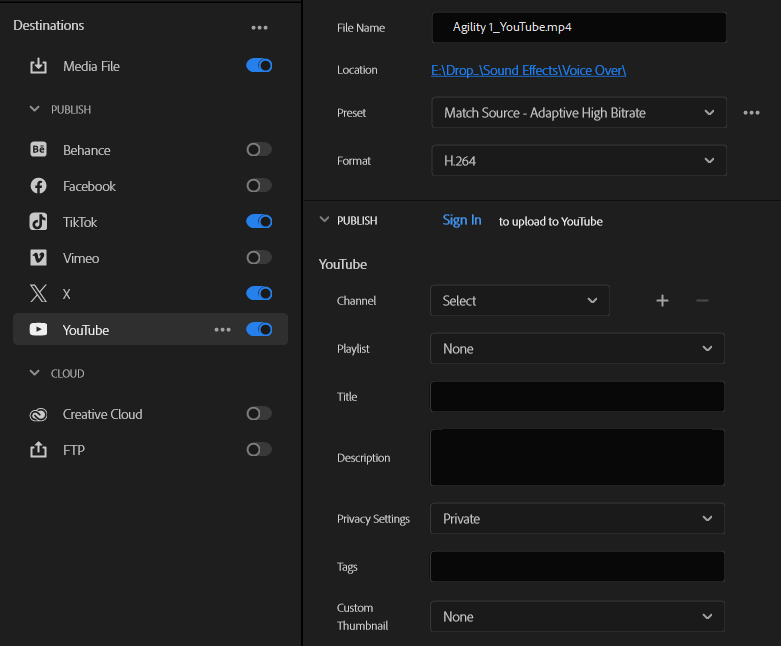781x646 pixels.
Task: Enable the Vimeo destination toggle
Action: coord(259,258)
